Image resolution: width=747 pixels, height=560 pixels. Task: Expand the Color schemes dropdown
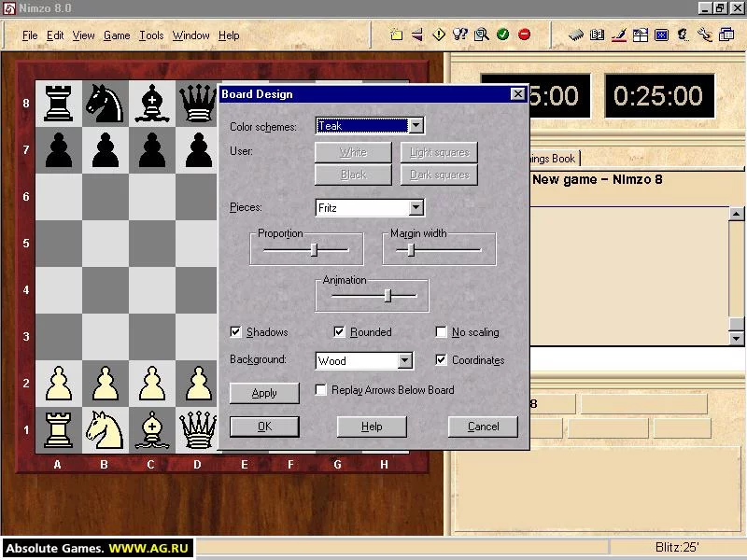(416, 126)
